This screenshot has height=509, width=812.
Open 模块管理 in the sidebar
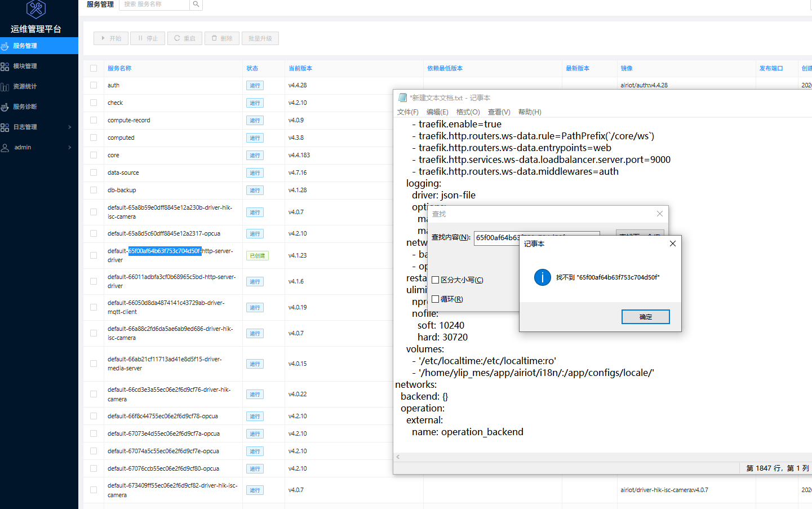39,66
